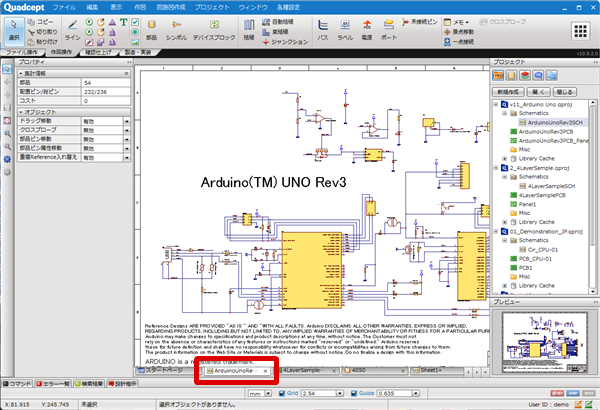Open the ドラッグ移動 value dropdown
This screenshot has width=600, height=410.
[127, 121]
